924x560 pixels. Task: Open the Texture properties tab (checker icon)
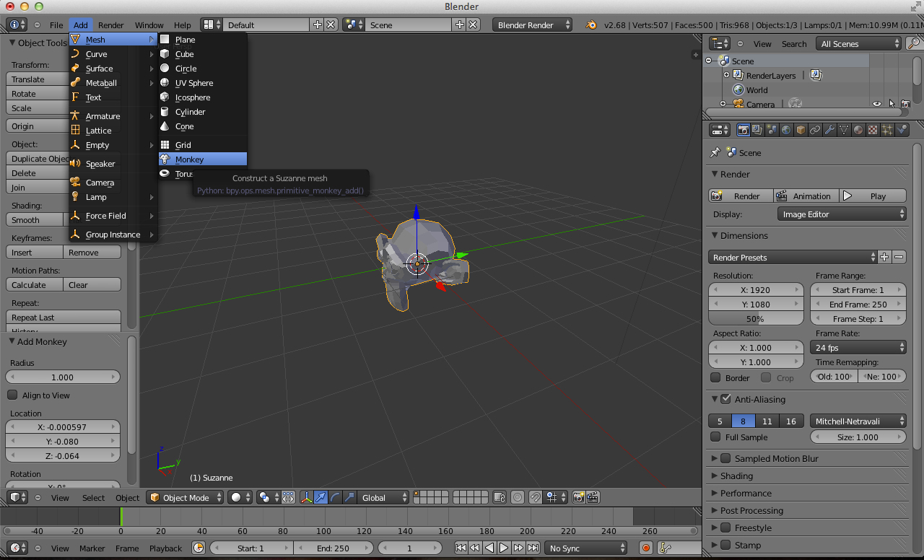point(873,130)
